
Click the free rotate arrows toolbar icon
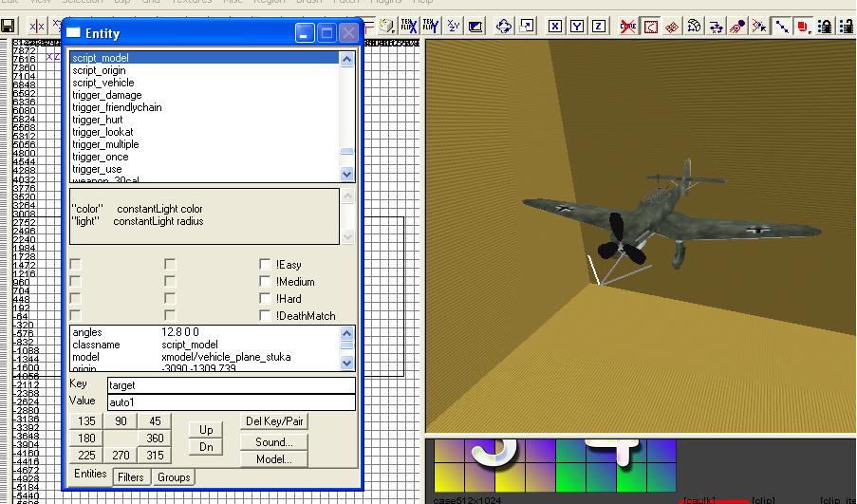[x=503, y=26]
